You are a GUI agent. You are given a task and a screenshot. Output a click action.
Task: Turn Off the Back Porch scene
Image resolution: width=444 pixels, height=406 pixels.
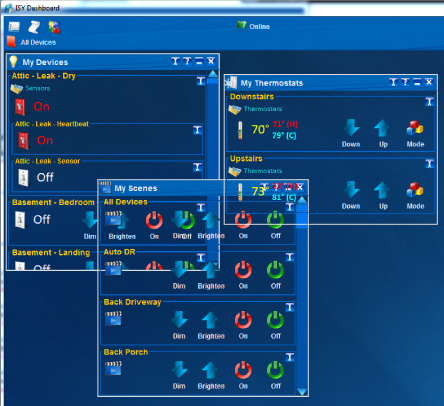pyautogui.click(x=275, y=370)
